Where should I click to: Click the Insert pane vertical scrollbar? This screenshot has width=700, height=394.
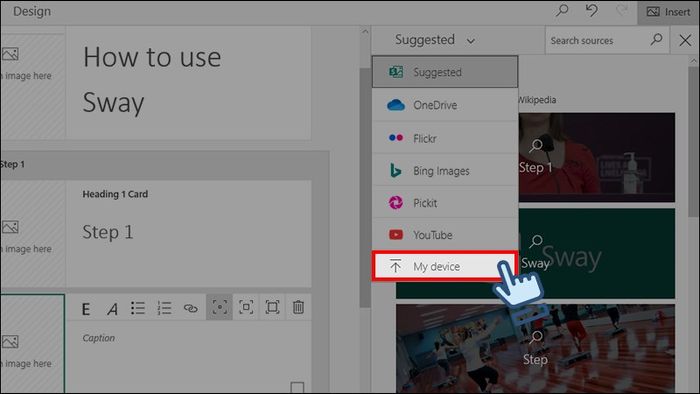coord(693,142)
